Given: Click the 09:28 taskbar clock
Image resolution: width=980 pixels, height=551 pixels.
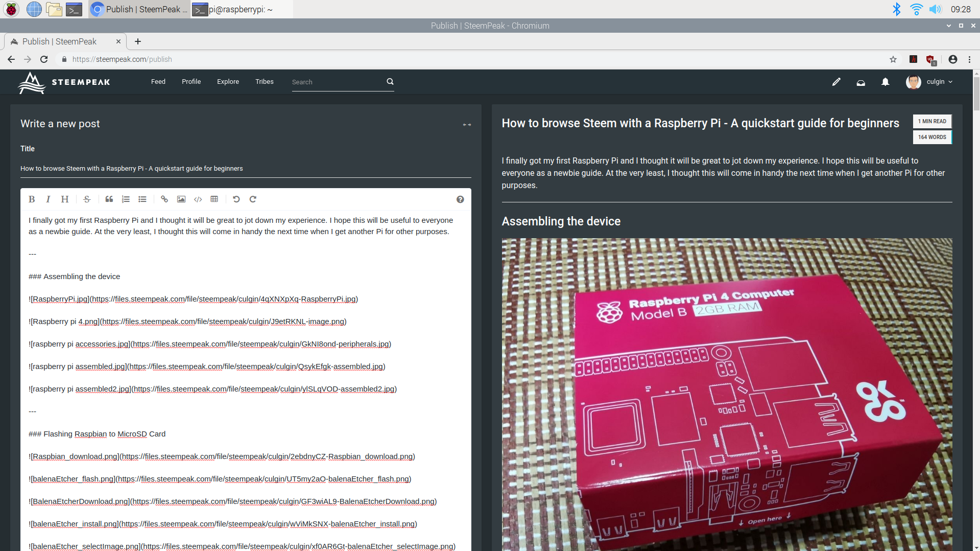Looking at the screenshot, I should [x=960, y=9].
